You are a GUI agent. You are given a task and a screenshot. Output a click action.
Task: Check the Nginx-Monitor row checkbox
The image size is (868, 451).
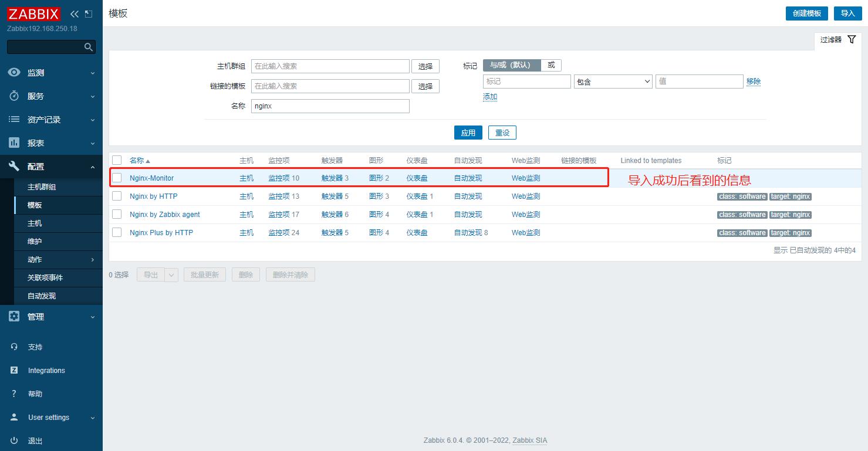117,178
